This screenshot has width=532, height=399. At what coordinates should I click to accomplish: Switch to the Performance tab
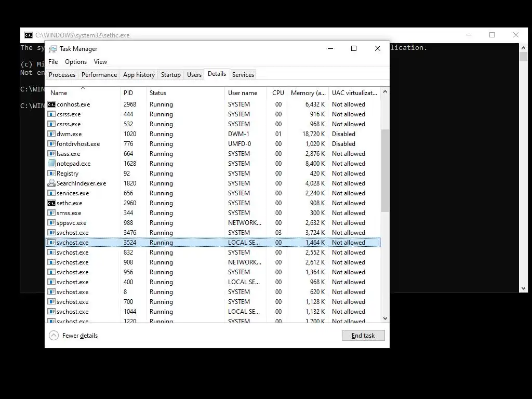click(99, 75)
